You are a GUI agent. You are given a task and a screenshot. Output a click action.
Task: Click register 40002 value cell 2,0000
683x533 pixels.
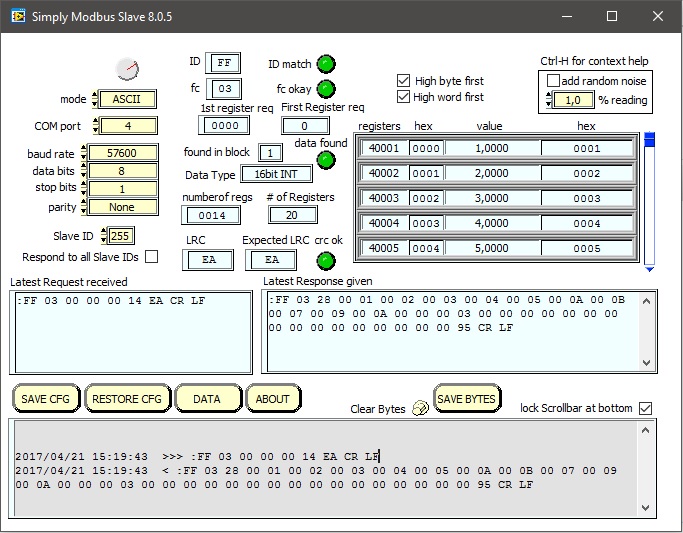[x=493, y=173]
